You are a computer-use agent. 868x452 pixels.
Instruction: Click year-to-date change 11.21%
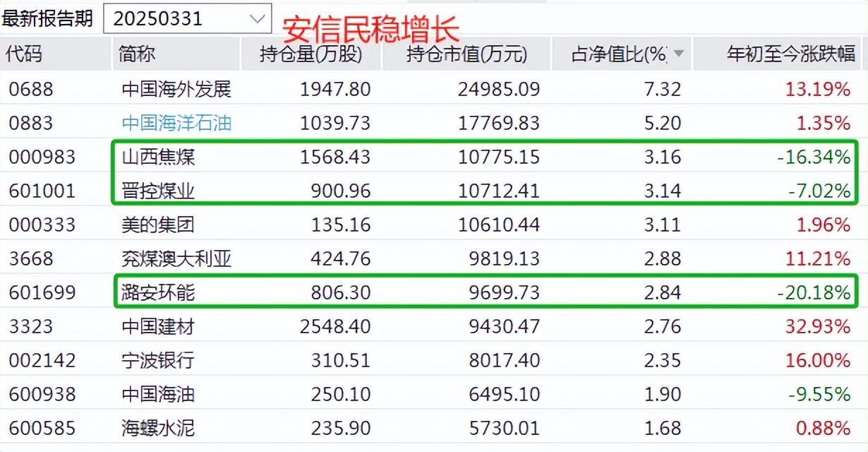point(818,258)
